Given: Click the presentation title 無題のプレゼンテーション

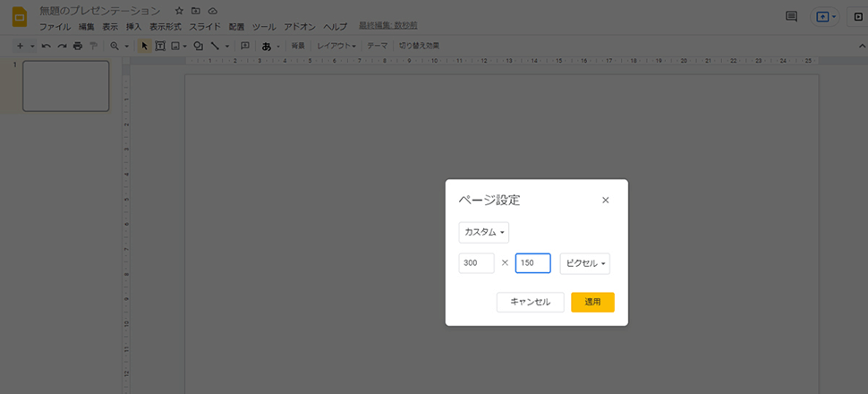Looking at the screenshot, I should pyautogui.click(x=100, y=11).
